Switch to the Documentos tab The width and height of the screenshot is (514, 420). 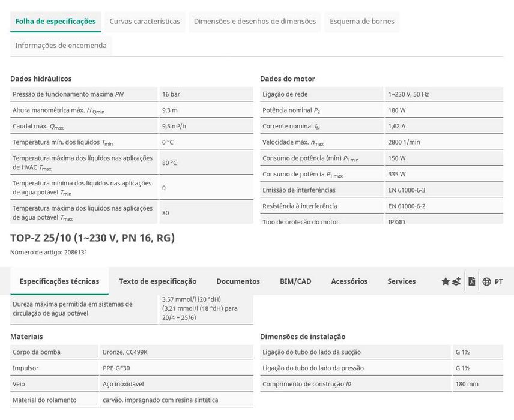tap(238, 281)
